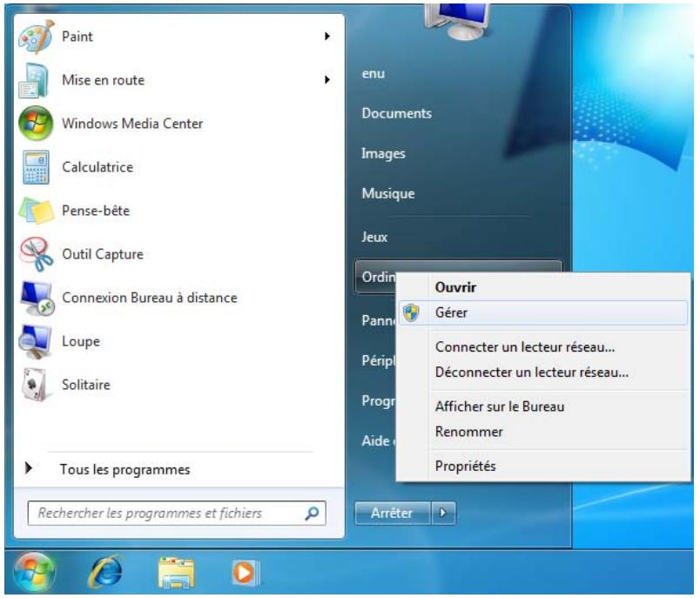The image size is (700, 598).
Task: Expand the Paint jump list arrow
Action: (x=327, y=37)
